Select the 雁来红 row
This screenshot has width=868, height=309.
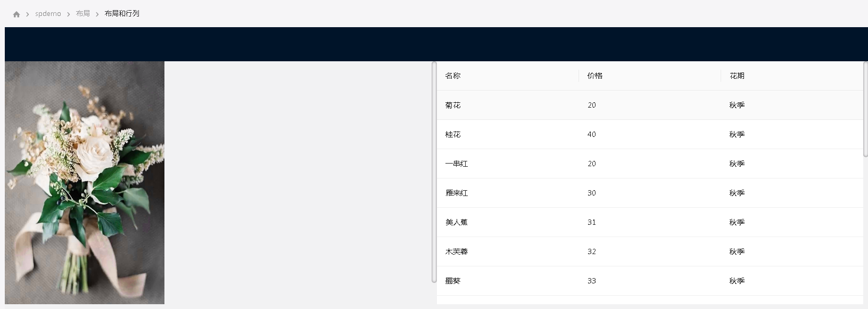650,193
